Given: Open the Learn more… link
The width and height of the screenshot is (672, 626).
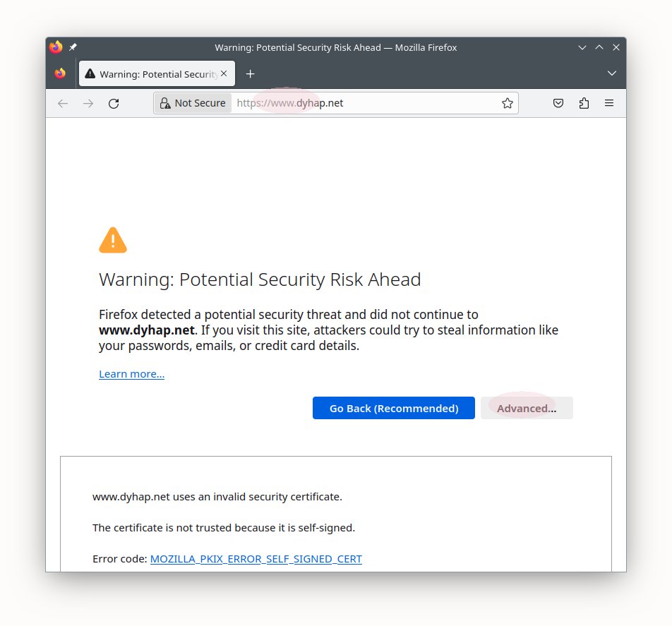Looking at the screenshot, I should click(131, 374).
